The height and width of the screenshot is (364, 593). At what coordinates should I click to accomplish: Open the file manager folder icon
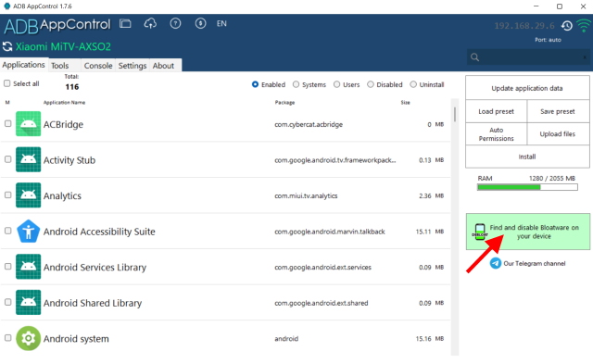125,24
